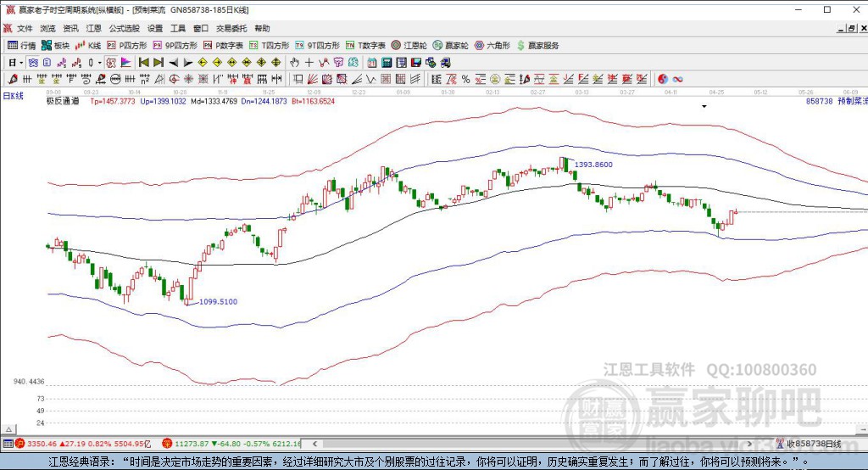Open the 设置 menu
Screen dimensions: 868x470
pos(155,28)
